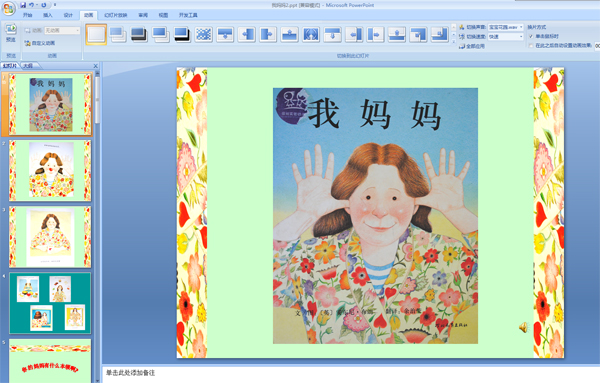Screen dimensions: 600x383
Task: Switch to the 大纲 outline pane tab
Action: coord(28,66)
